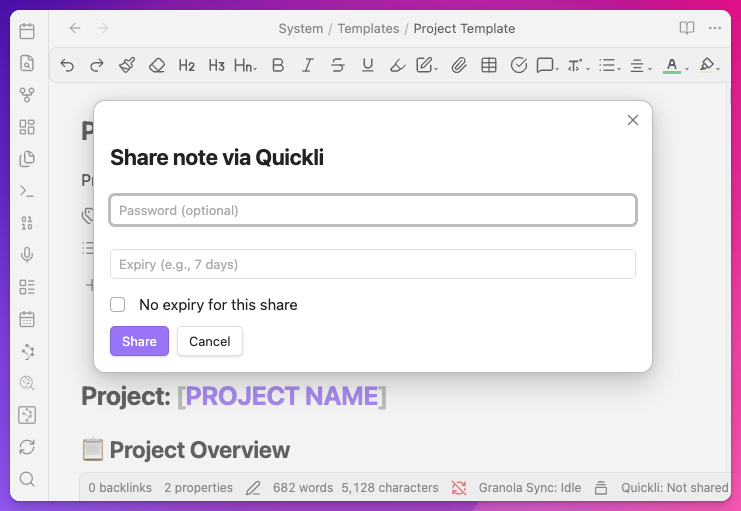Open System folder in breadcrumb
The height and width of the screenshot is (511, 741).
click(x=301, y=28)
